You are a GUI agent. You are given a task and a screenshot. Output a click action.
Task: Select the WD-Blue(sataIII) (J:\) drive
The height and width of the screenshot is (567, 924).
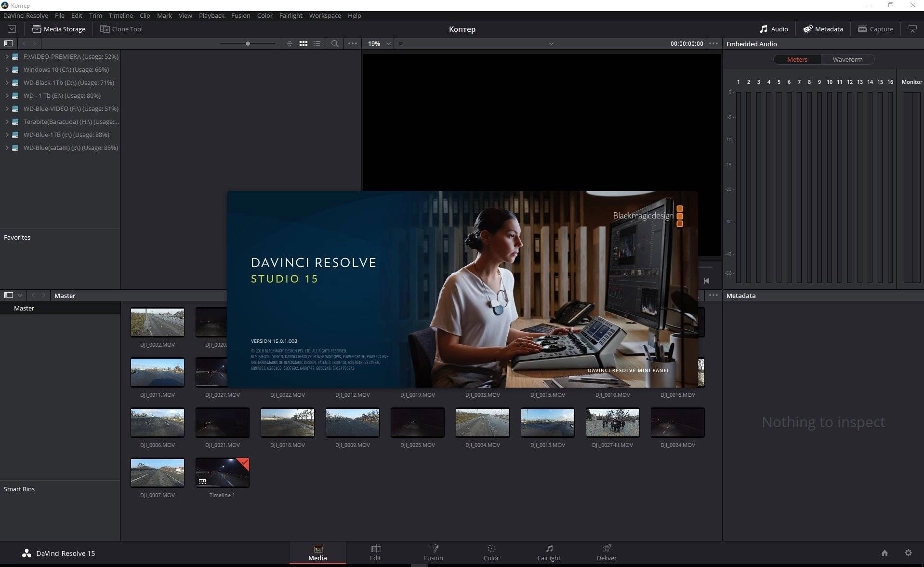[x=60, y=148]
